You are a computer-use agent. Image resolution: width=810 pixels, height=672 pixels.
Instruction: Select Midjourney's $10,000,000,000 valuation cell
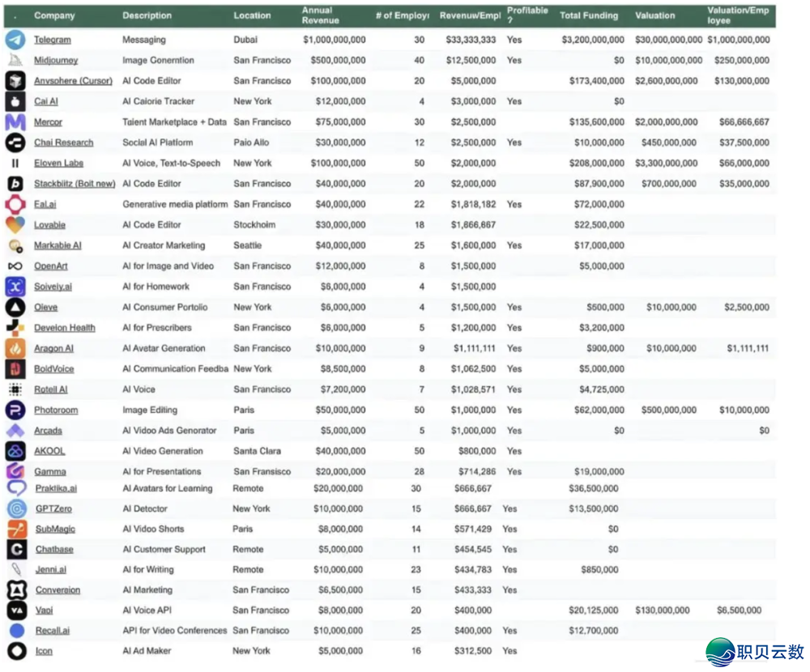click(x=668, y=61)
